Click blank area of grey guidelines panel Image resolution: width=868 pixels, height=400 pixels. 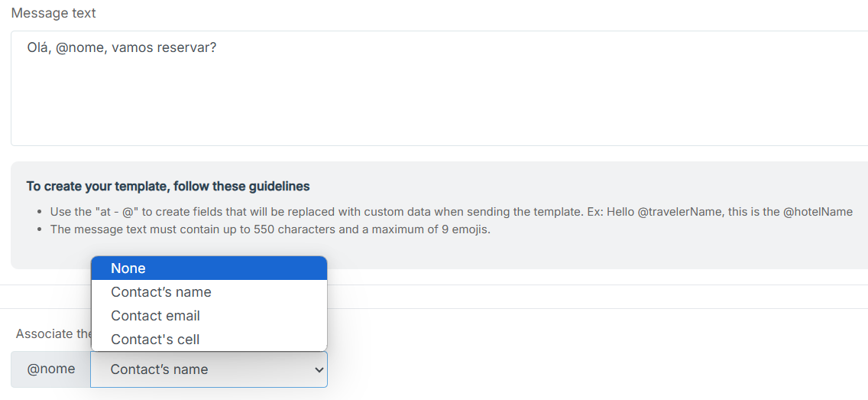(x=553, y=252)
